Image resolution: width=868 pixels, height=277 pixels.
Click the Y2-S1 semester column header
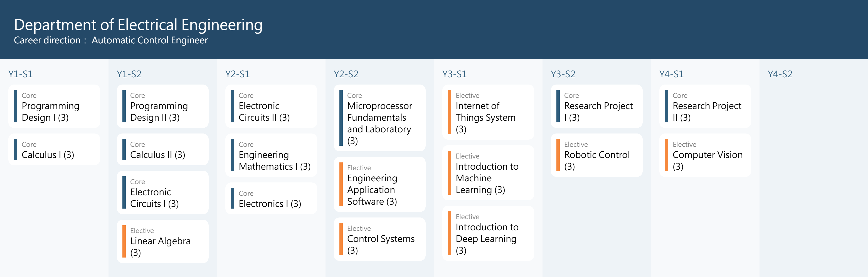coord(237,74)
